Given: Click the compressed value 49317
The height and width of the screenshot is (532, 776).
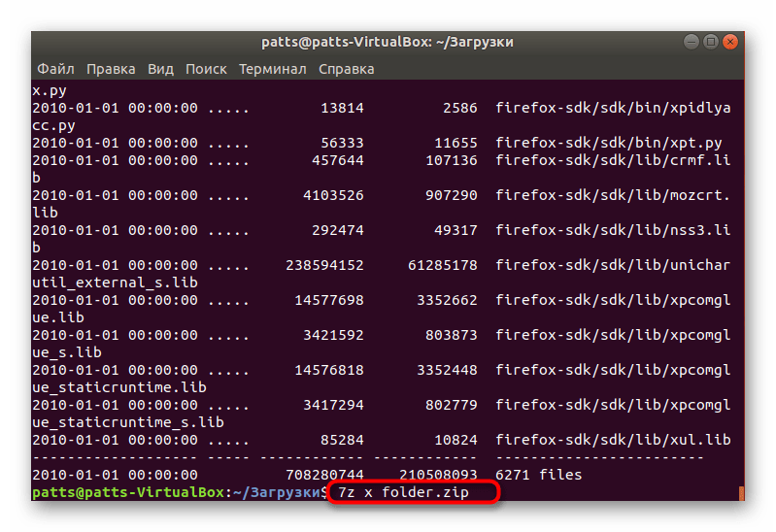Looking at the screenshot, I should (x=455, y=230).
